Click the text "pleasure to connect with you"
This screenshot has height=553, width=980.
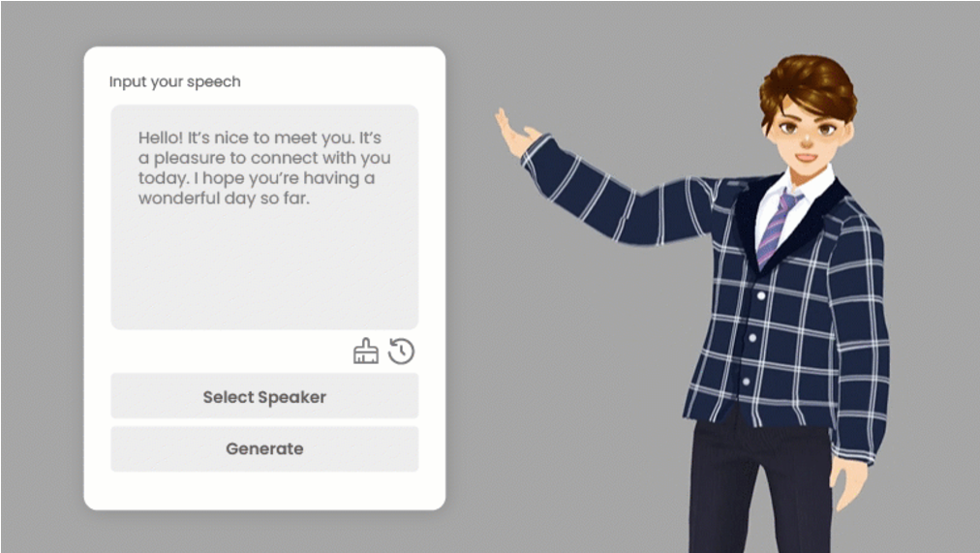pyautogui.click(x=272, y=158)
